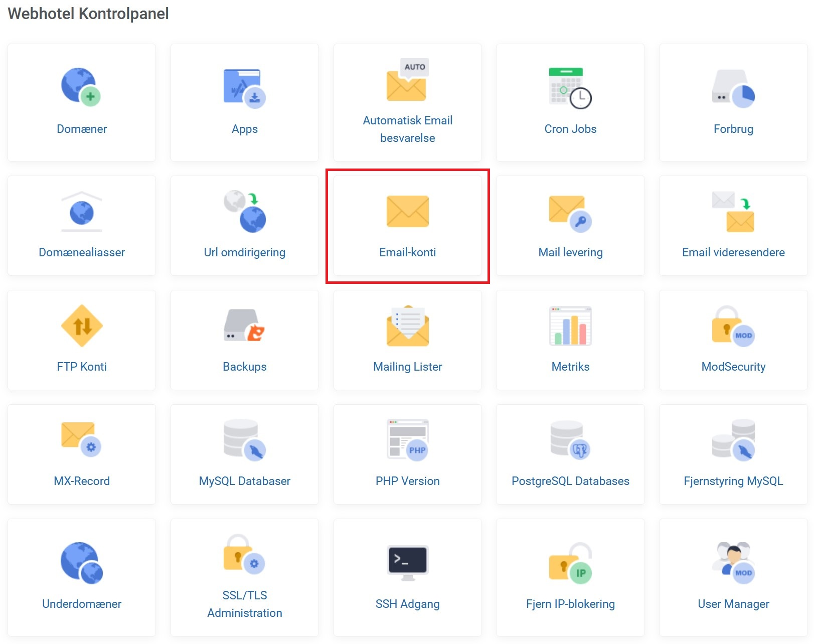Open the FTP Konti arrows icon
816x644 pixels.
click(82, 326)
